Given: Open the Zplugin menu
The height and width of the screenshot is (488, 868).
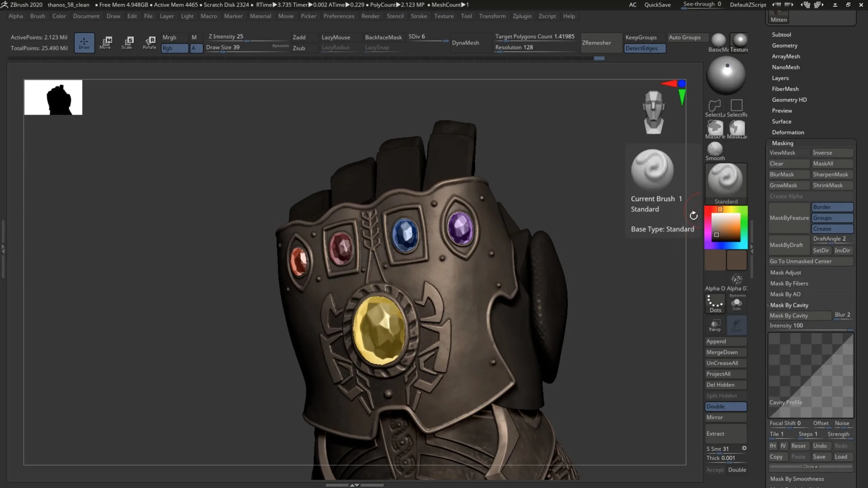Looking at the screenshot, I should (521, 16).
